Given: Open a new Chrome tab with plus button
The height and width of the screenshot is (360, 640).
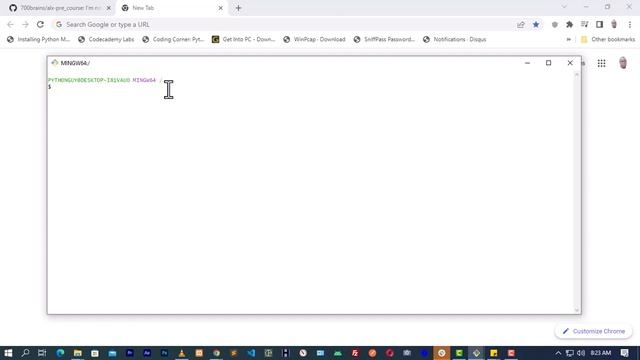Looking at the screenshot, I should click(238, 8).
